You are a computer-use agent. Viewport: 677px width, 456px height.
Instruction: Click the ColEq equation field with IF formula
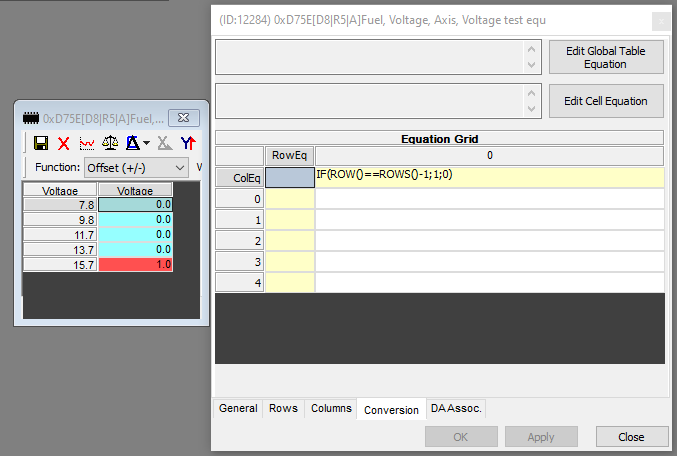pos(489,177)
